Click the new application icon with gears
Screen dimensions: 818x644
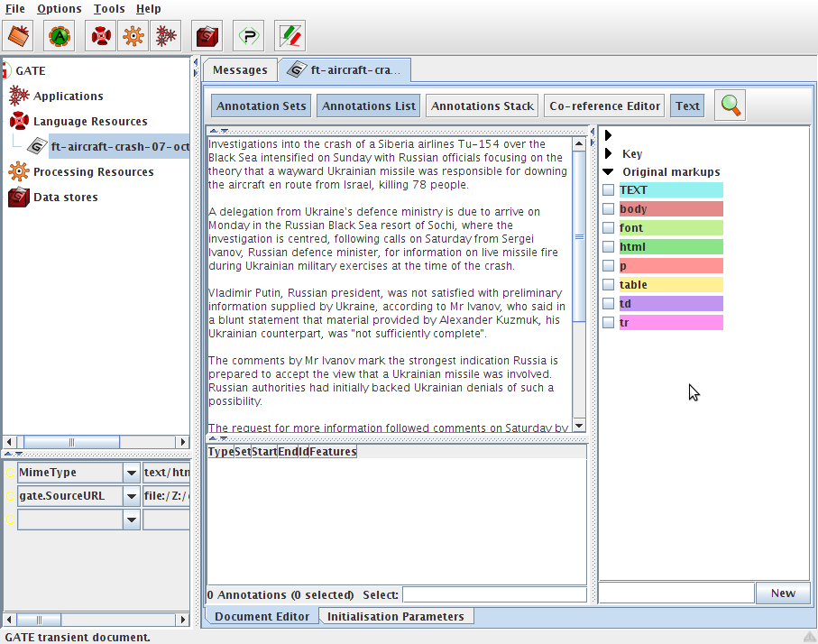164,36
